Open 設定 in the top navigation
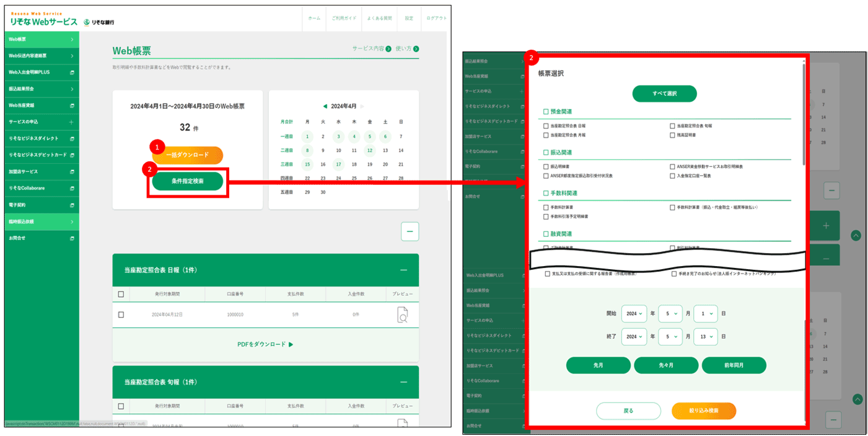This screenshot has height=436, width=868. coord(409,19)
